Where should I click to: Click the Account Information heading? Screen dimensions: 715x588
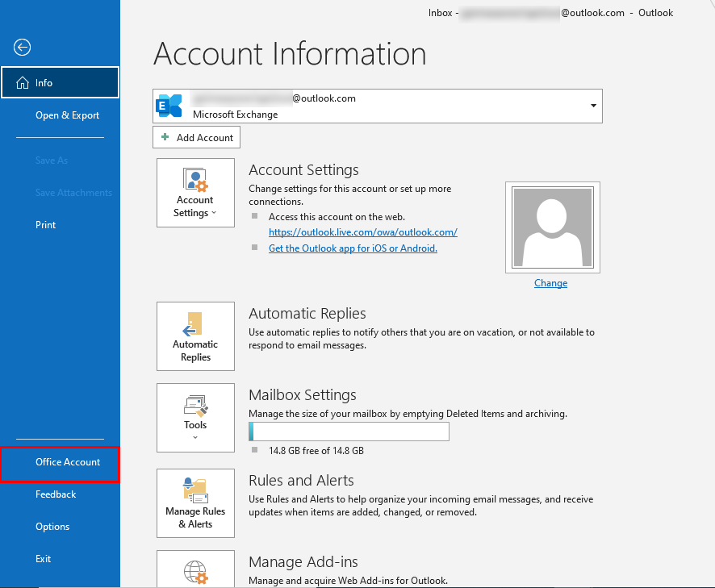pyautogui.click(x=290, y=54)
